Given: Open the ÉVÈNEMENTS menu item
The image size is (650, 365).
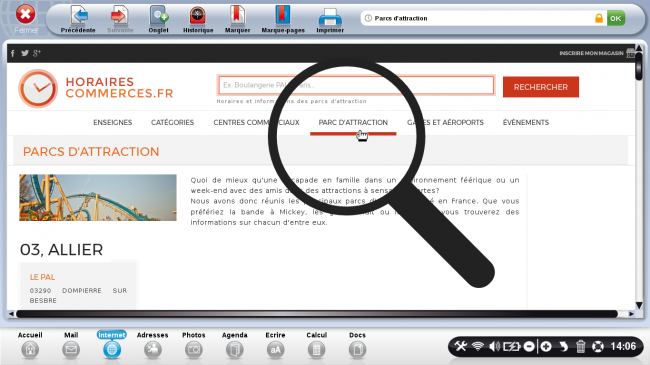Looking at the screenshot, I should pyautogui.click(x=526, y=122).
